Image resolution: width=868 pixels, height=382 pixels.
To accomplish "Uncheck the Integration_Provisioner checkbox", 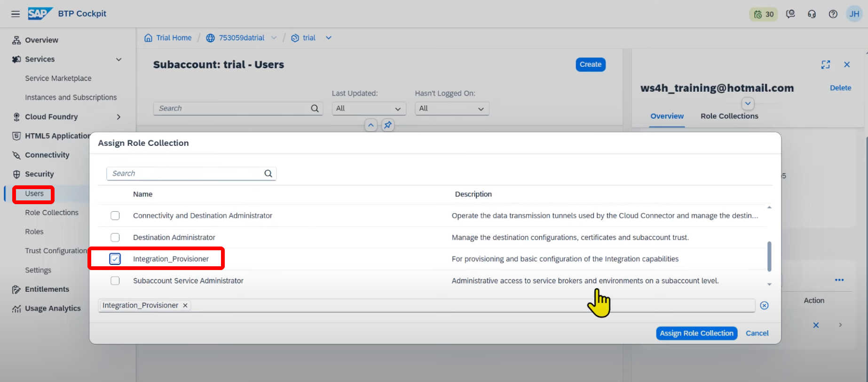I will (x=115, y=259).
